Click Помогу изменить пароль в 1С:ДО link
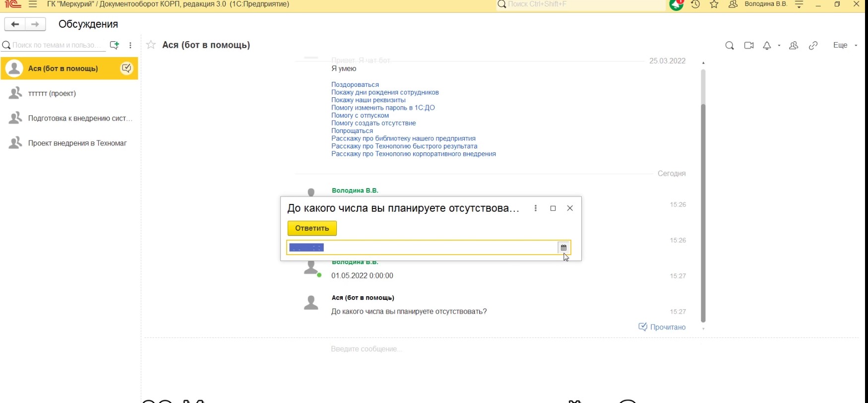Image resolution: width=868 pixels, height=403 pixels. tap(383, 108)
